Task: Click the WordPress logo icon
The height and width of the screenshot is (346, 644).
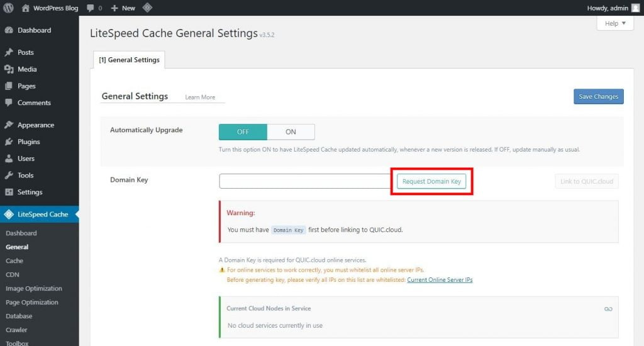Action: 8,8
